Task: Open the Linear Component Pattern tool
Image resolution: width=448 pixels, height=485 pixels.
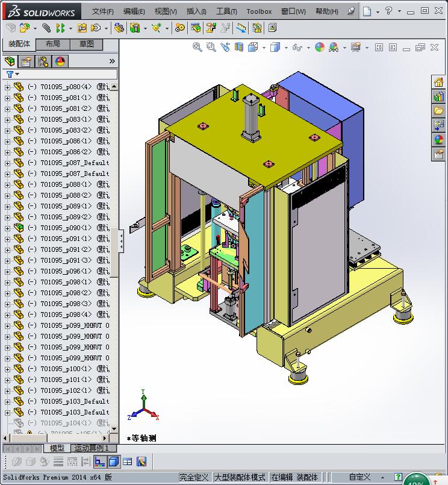Action: point(60,28)
